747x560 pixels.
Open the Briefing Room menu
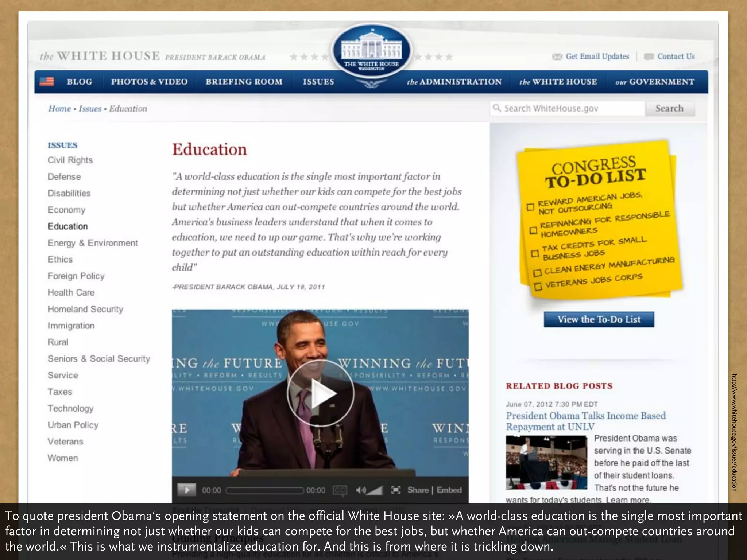point(244,82)
